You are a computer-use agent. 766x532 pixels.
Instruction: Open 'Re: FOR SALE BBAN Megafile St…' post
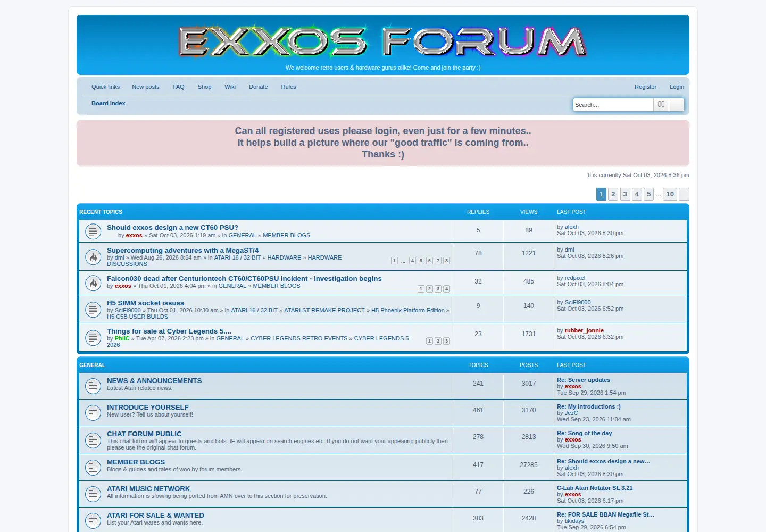point(605,514)
